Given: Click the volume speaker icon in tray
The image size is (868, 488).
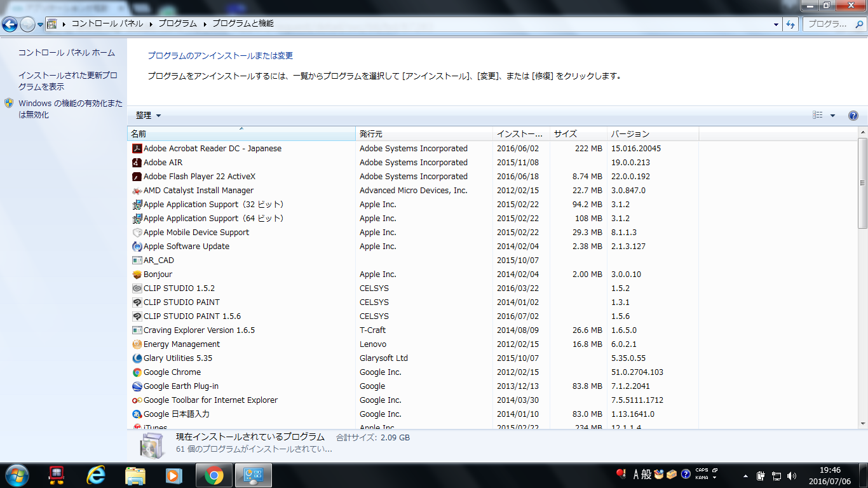Looking at the screenshot, I should [x=792, y=475].
